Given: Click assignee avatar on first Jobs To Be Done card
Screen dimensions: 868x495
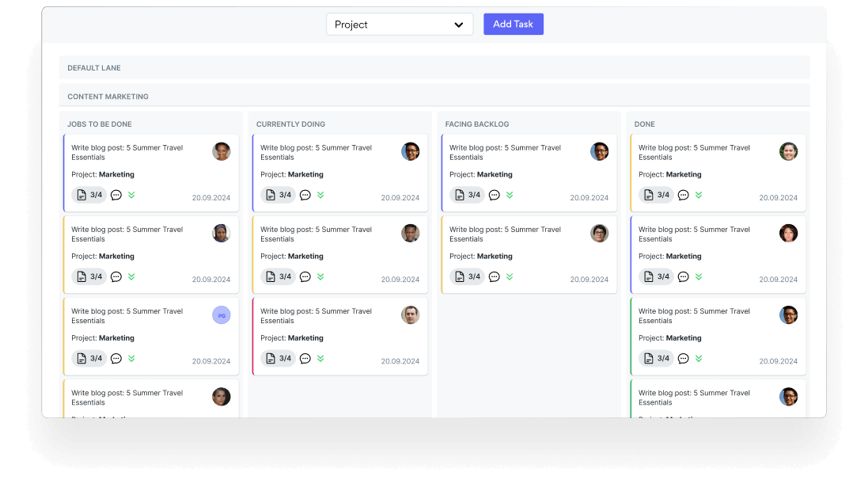Looking at the screenshot, I should (222, 151).
